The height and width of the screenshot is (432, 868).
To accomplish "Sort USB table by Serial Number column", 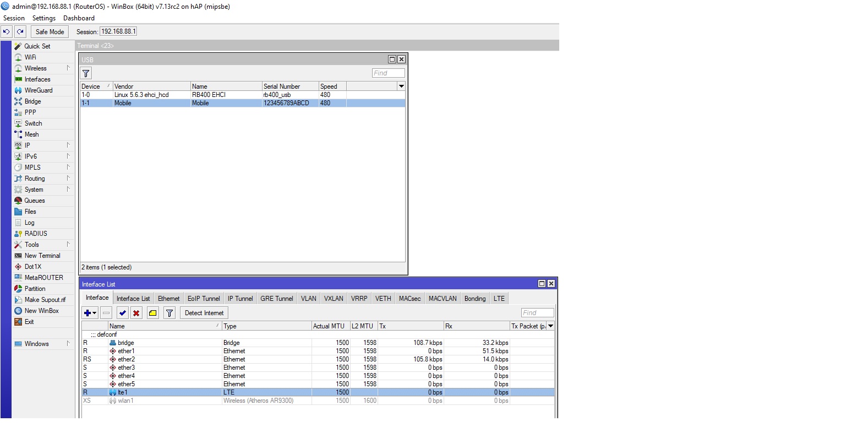I will (x=290, y=87).
